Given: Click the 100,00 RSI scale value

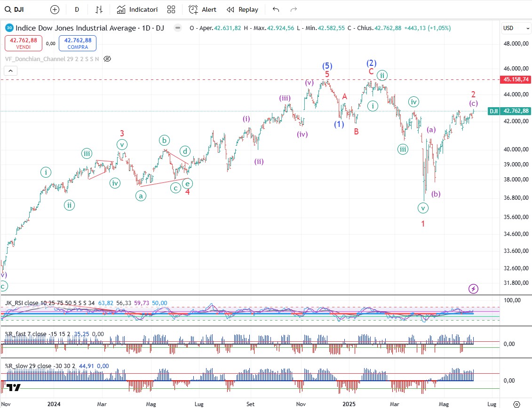Looking at the screenshot, I should coord(512,300).
